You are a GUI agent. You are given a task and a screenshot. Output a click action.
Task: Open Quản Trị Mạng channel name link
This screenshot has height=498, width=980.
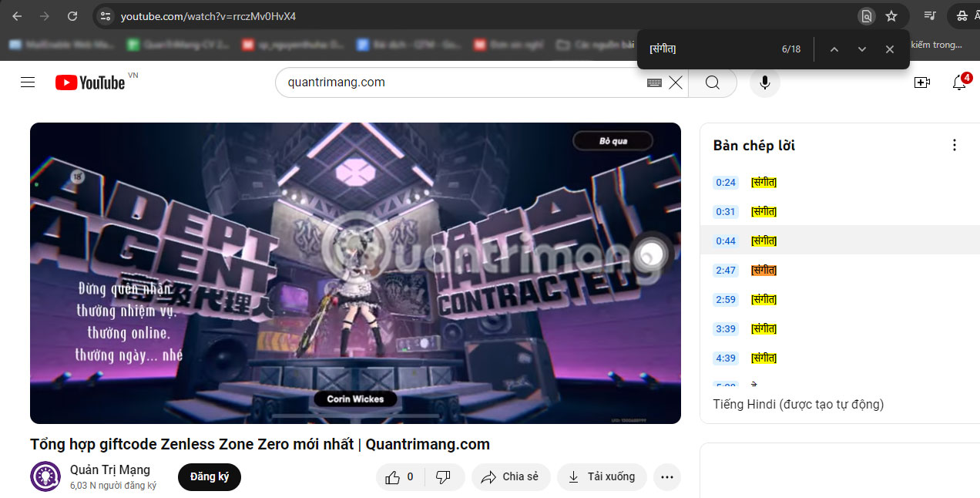[x=110, y=469]
